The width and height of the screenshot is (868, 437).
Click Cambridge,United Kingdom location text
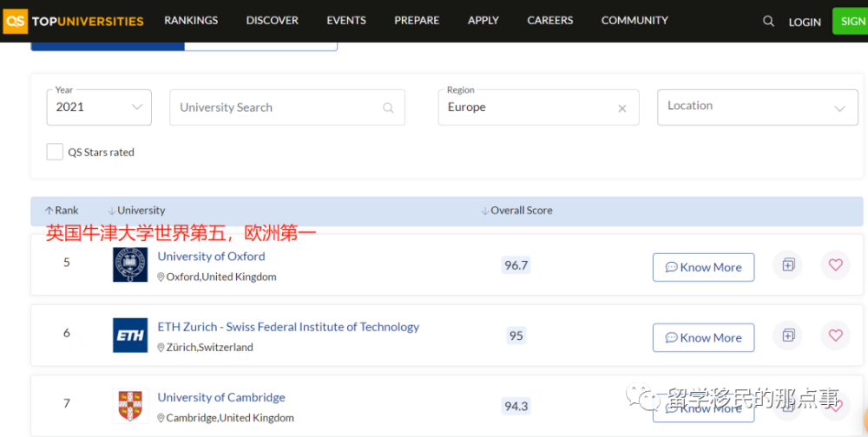point(230,418)
